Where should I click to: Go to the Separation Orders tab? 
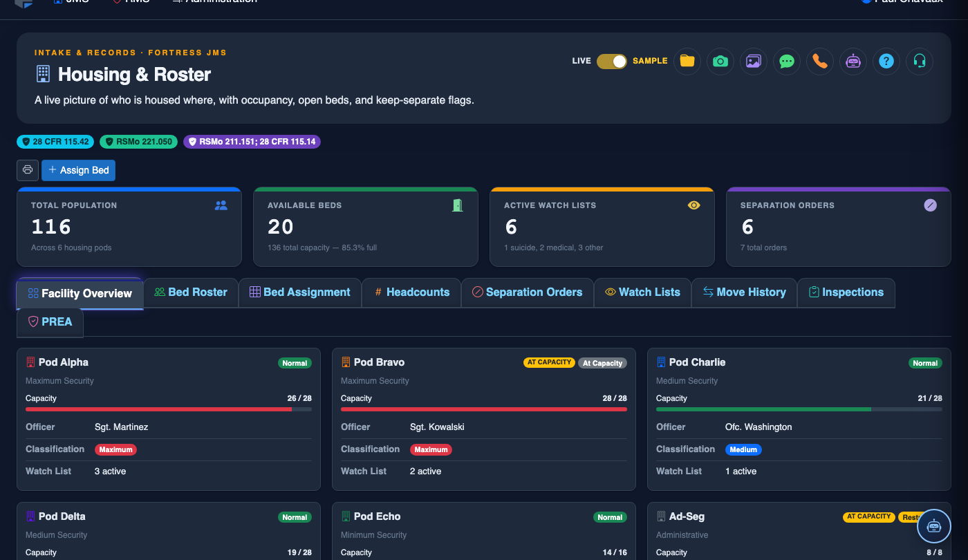click(527, 292)
